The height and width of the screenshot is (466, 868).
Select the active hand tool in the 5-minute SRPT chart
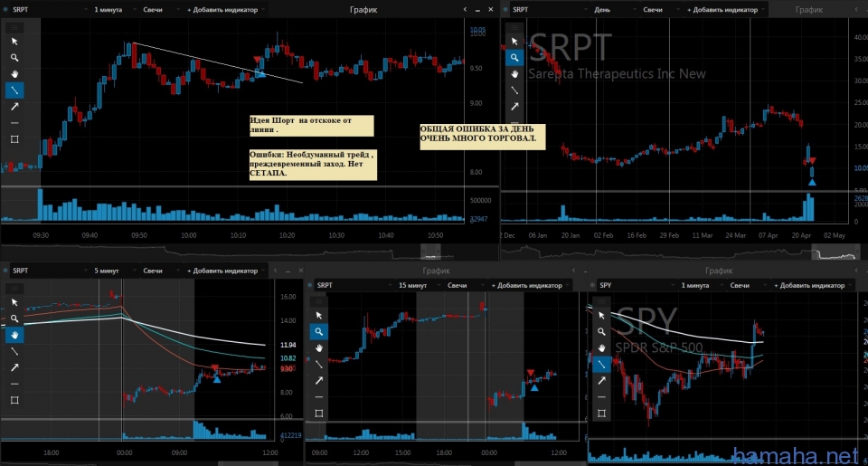pos(15,335)
